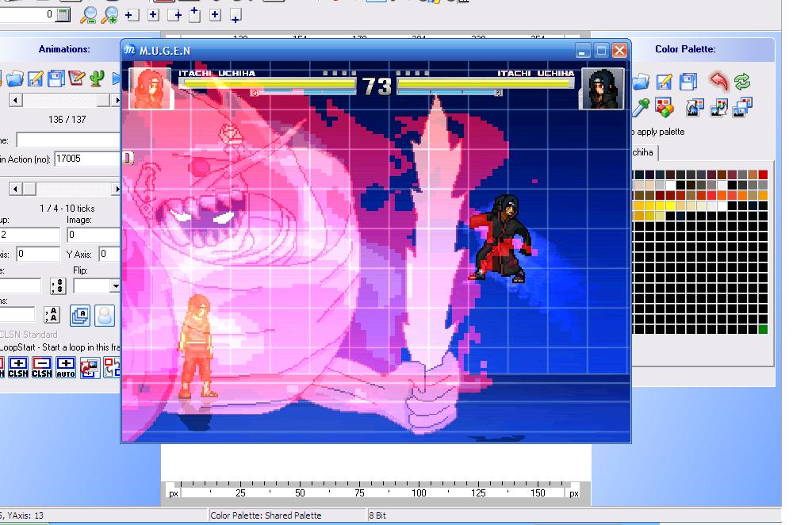Open an animation file in the Animations panel
812x525 pixels.
tap(14, 79)
